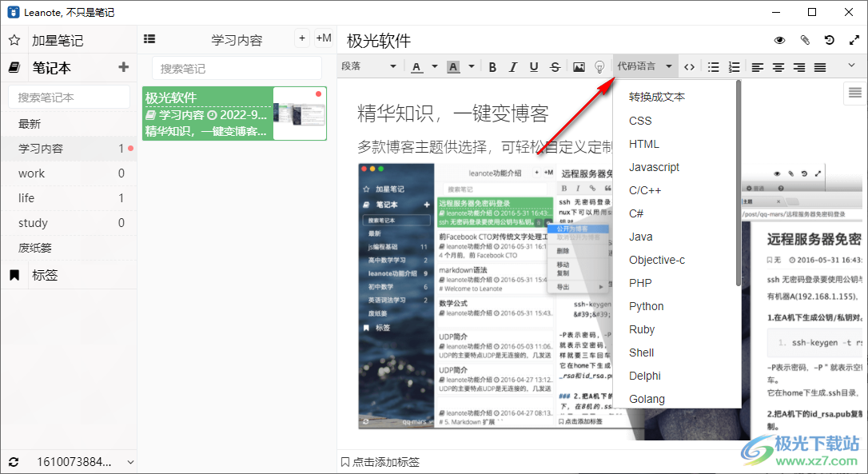This screenshot has height=474, width=868.
Task: Click the language list scrollbar
Action: coord(738,184)
